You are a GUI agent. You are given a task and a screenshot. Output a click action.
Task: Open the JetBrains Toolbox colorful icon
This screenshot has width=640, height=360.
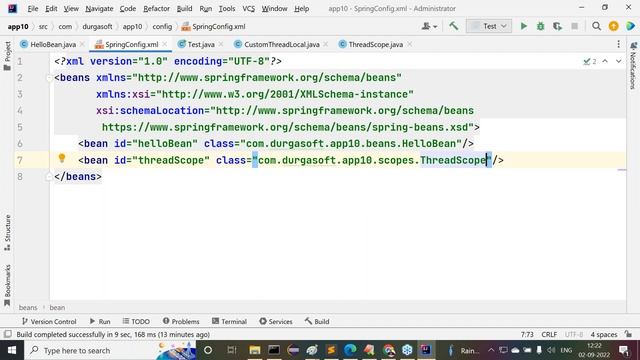click(630, 26)
